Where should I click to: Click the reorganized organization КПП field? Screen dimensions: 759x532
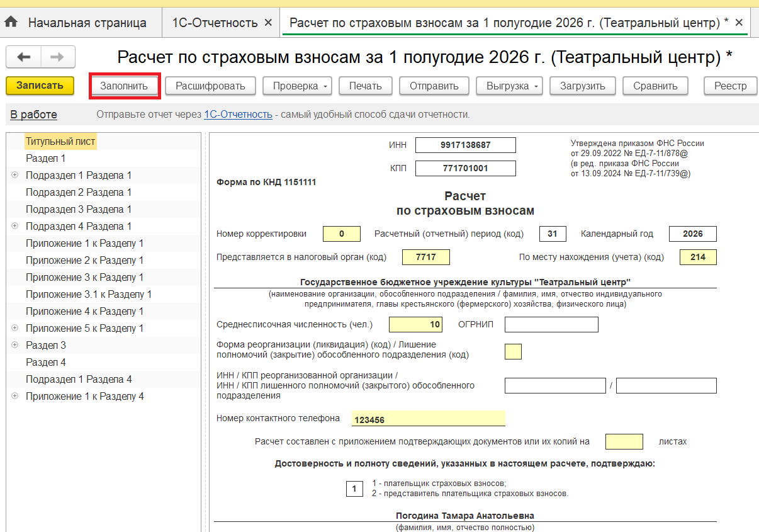click(x=666, y=385)
